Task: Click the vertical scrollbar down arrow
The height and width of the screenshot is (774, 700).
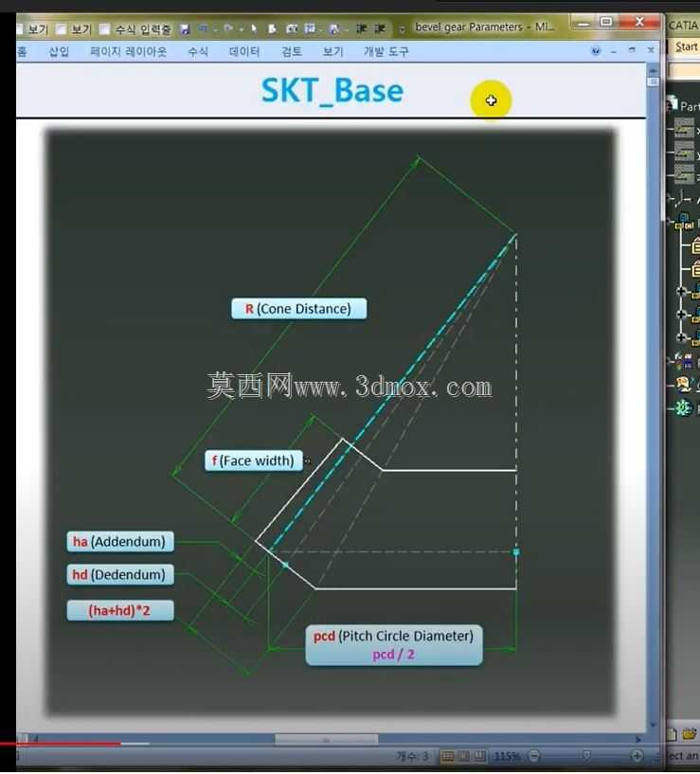Action: click(x=653, y=725)
